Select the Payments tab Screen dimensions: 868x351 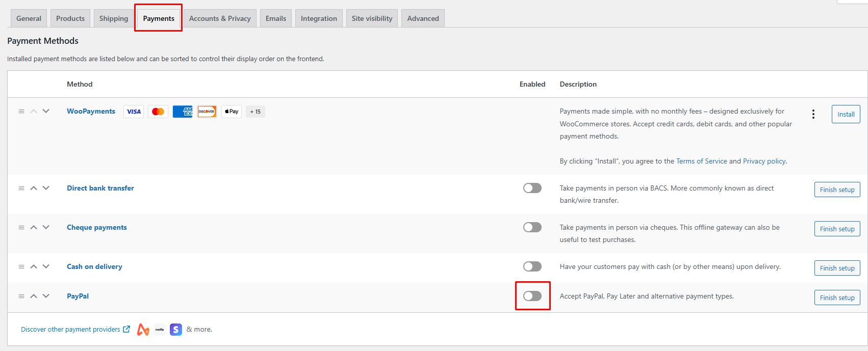(x=159, y=18)
